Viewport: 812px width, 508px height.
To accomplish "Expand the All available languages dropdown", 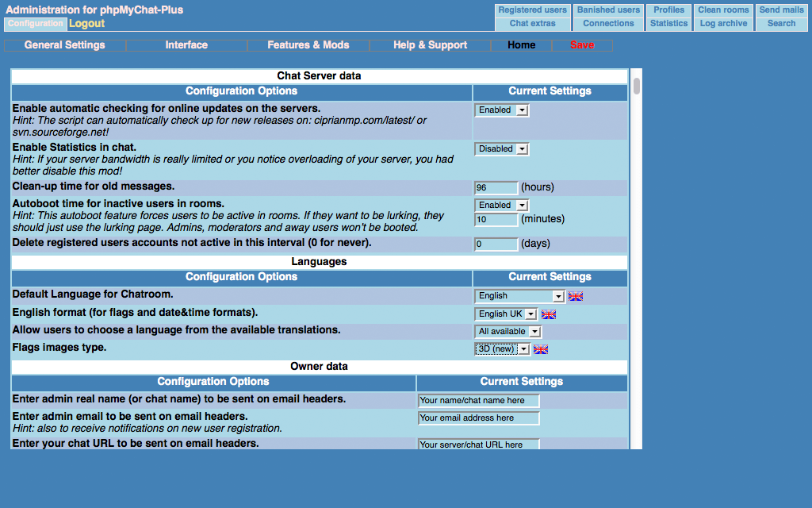I will point(507,332).
